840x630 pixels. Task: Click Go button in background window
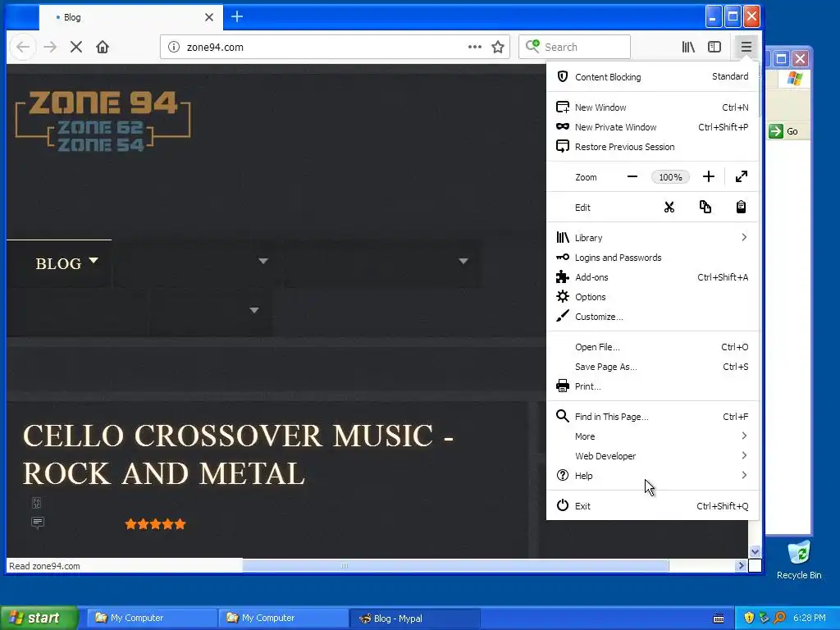783,131
